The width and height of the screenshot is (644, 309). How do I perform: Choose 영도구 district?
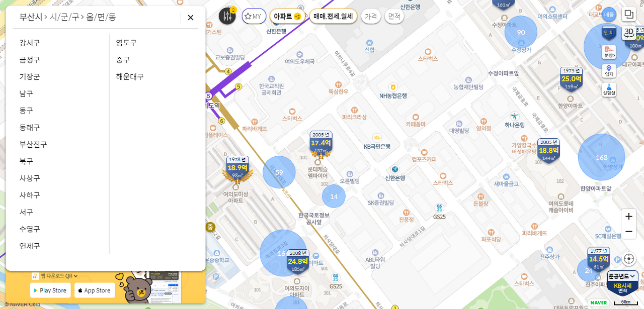(126, 43)
